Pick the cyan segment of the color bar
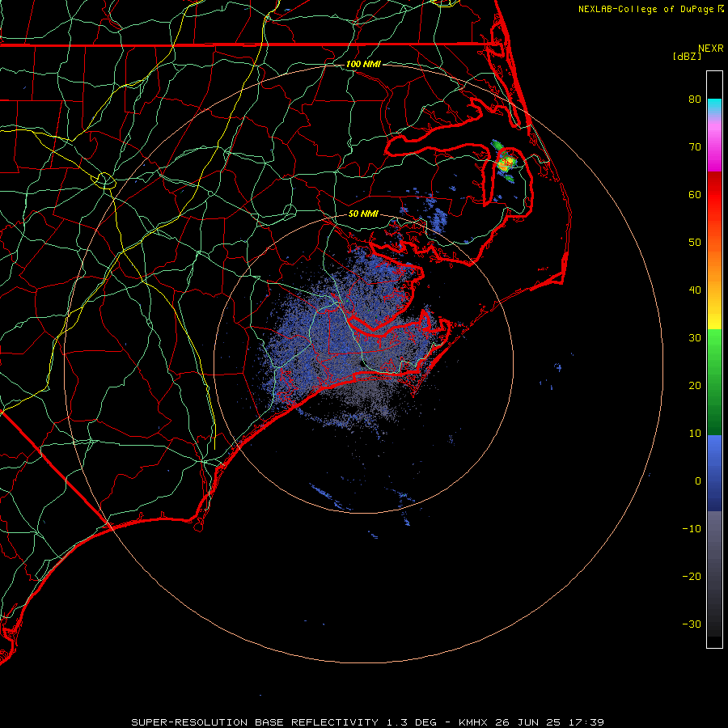 click(x=714, y=108)
